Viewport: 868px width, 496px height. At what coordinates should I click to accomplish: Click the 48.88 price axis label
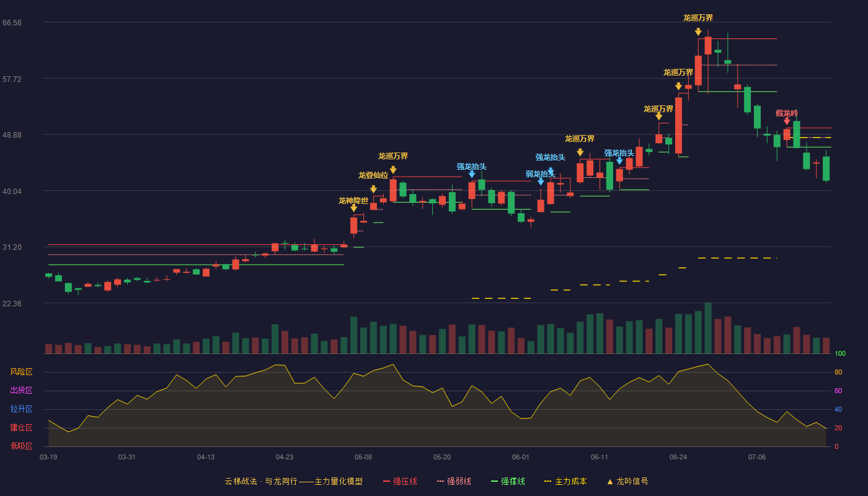tap(12, 135)
